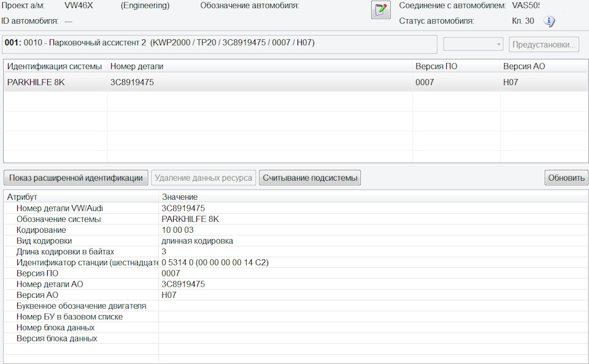589x364 pixels.
Task: Select Идентификатор станции attribute row
Action: point(296,262)
